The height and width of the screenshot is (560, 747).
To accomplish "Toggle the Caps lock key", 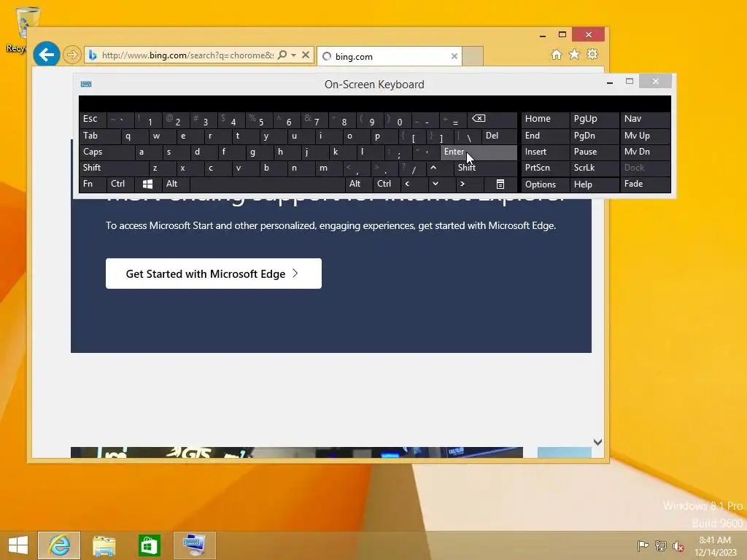I will pyautogui.click(x=107, y=152).
